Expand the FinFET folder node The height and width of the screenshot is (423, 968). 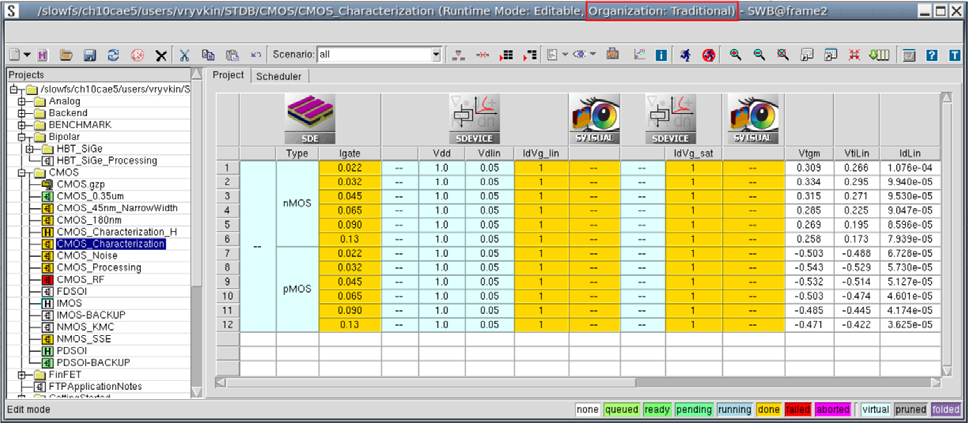20,375
